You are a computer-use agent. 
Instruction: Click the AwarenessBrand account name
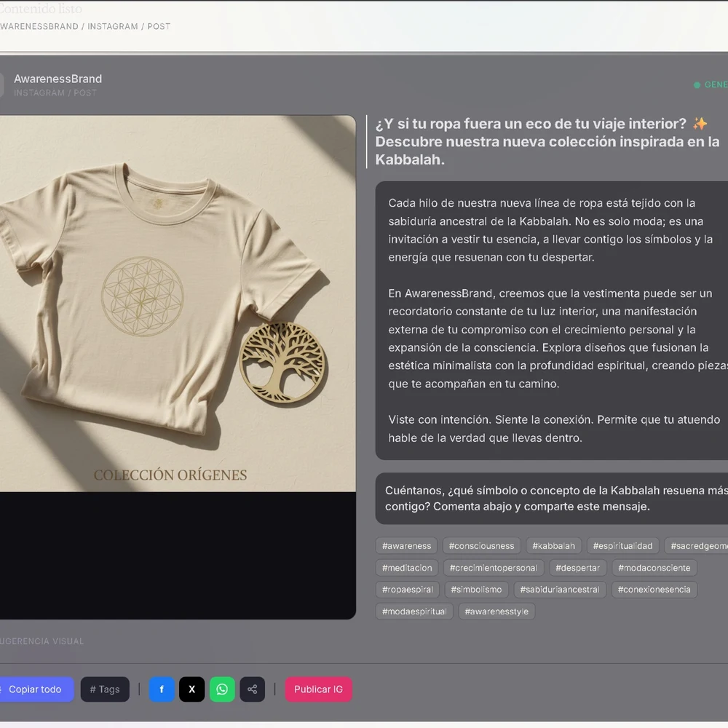click(58, 79)
